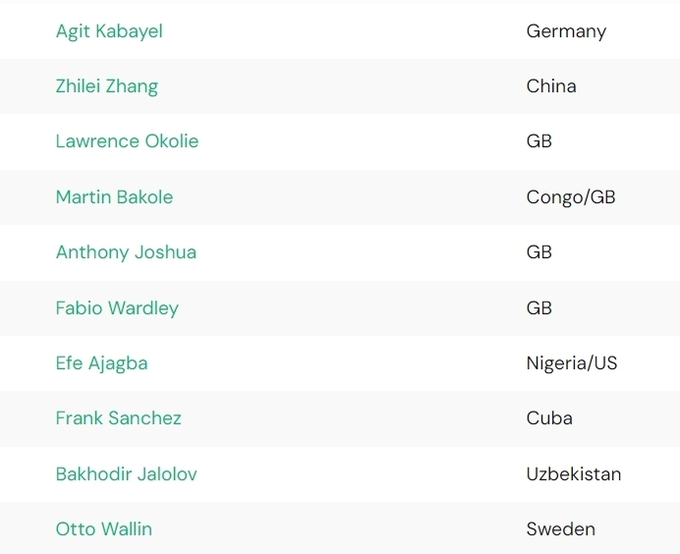This screenshot has height=554, width=680.
Task: Open the Bakhodir Jalolov link
Action: coord(126,474)
